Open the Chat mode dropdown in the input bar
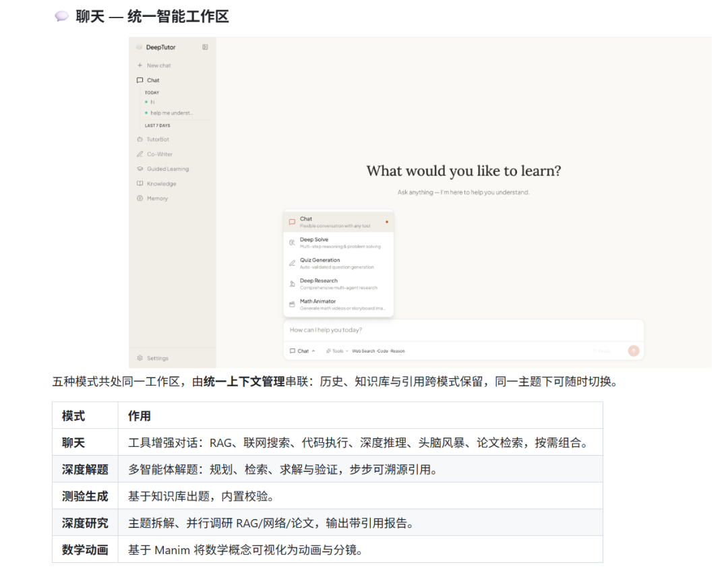 pos(302,351)
